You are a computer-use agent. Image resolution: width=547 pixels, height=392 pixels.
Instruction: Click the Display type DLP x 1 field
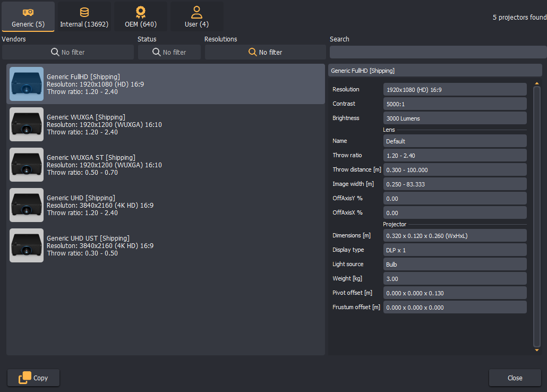(455, 250)
